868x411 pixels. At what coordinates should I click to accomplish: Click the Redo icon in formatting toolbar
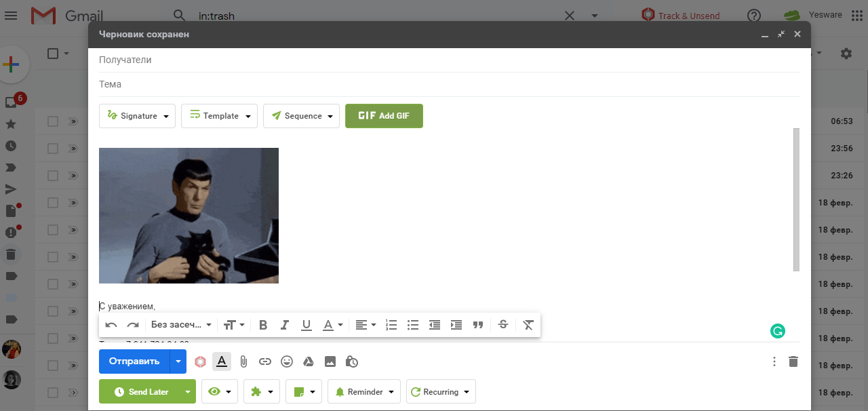(x=133, y=325)
